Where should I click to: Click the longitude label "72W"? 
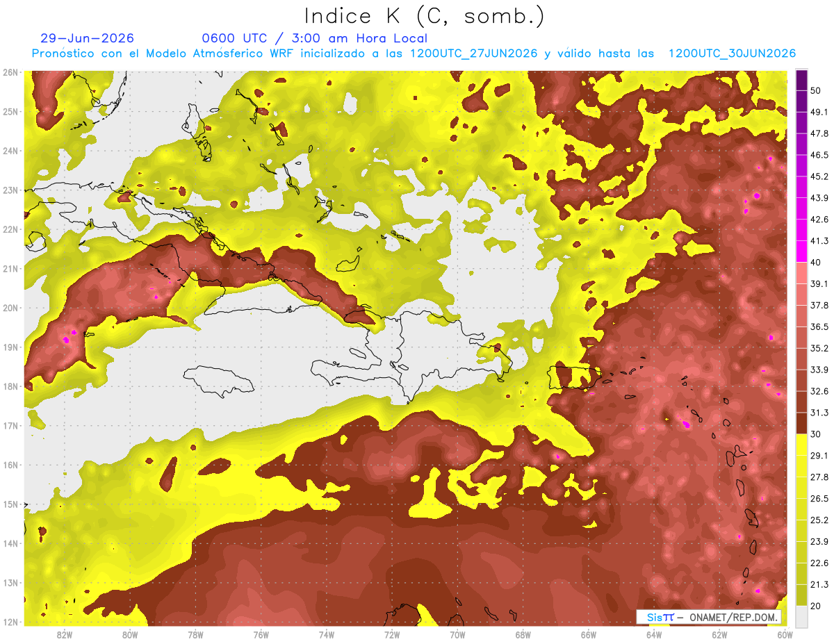click(392, 634)
